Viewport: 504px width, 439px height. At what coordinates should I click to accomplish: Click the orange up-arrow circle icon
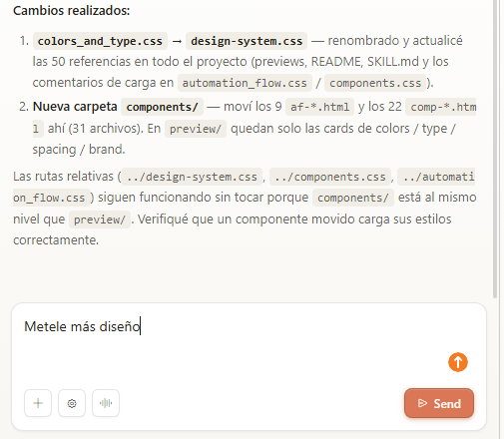(x=458, y=362)
